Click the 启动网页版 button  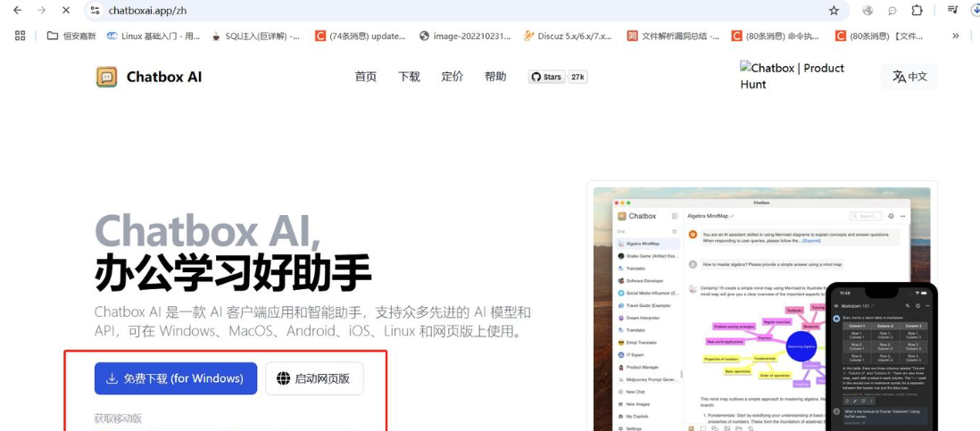click(314, 378)
